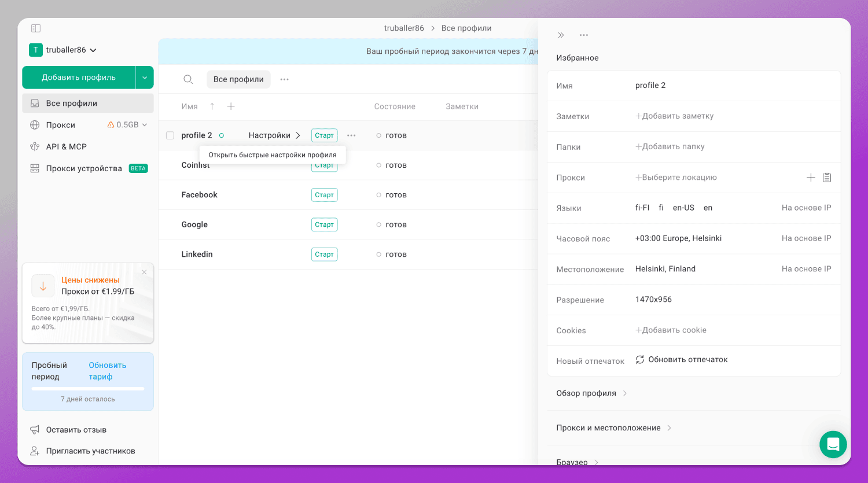
Task: Click the refresh fingerprint icon
Action: click(x=640, y=360)
